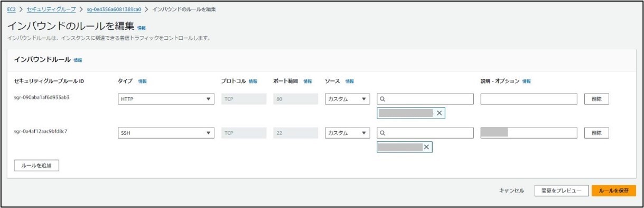Open 情報 link beside ポート範囲 column
Viewport: 644px width, 208px height.
click(x=307, y=81)
